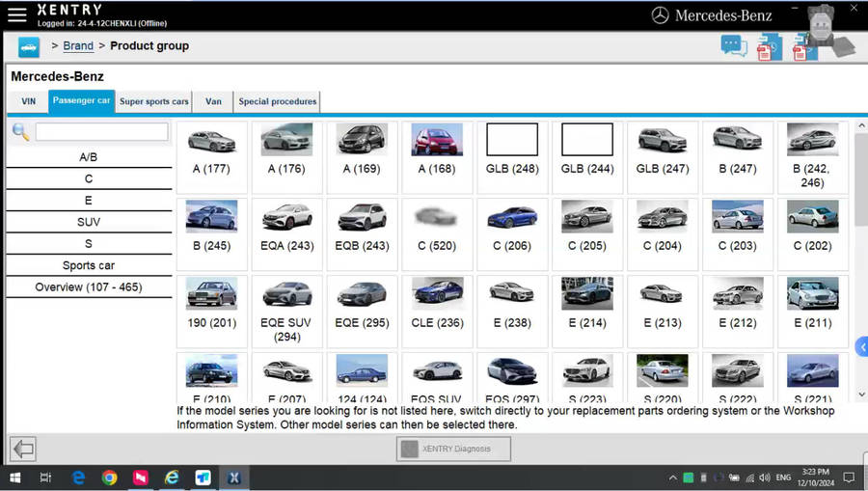Select the E (238) model

coord(512,312)
